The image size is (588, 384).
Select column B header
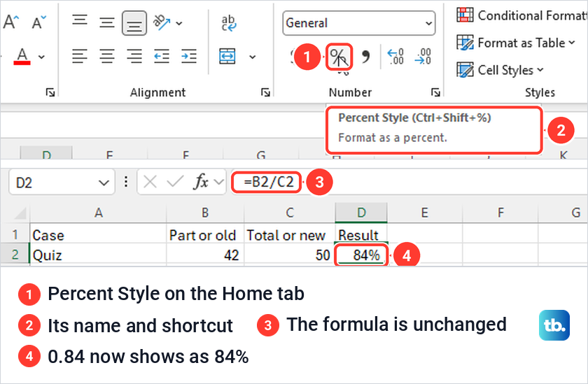pos(205,213)
